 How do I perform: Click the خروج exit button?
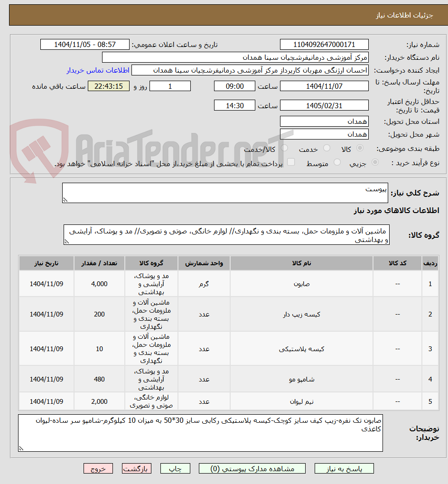pyautogui.click(x=98, y=468)
